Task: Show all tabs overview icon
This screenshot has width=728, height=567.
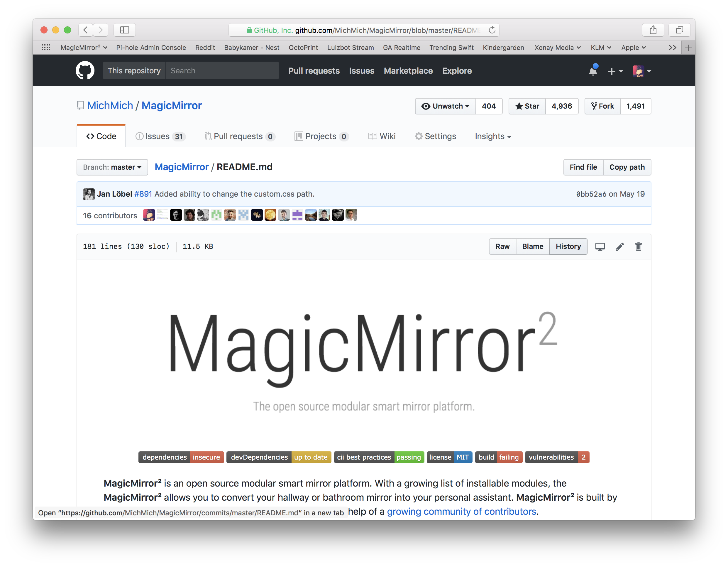Action: (x=679, y=30)
